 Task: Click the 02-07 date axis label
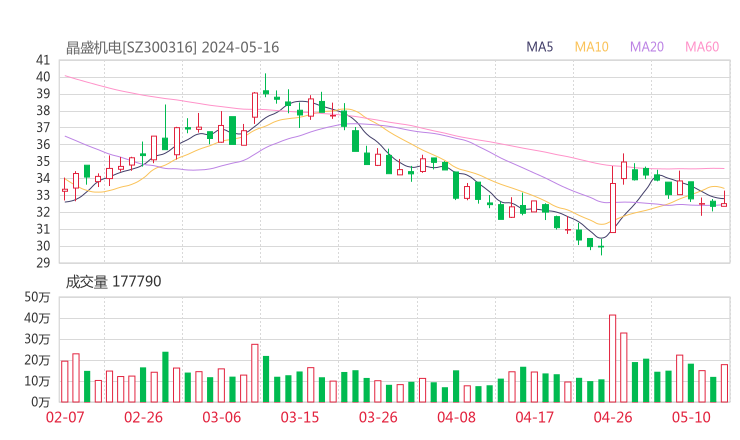coord(65,417)
